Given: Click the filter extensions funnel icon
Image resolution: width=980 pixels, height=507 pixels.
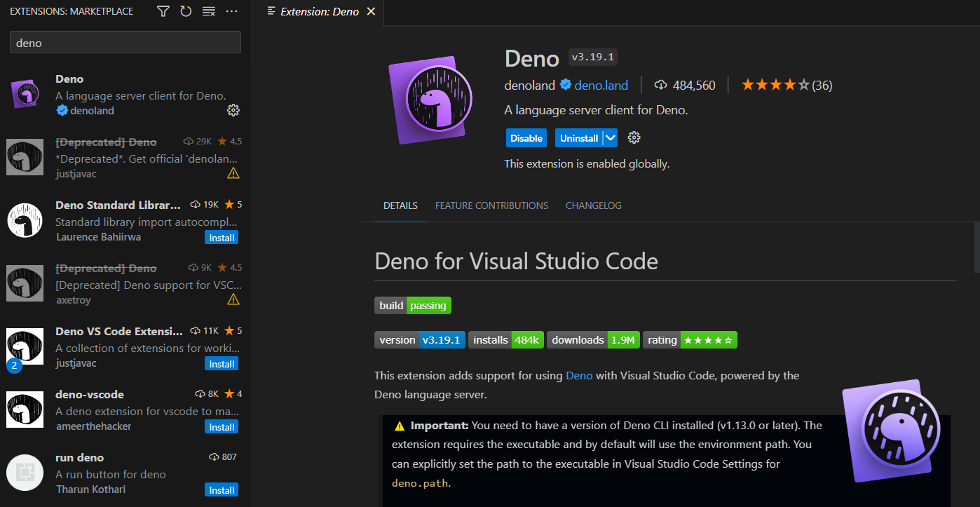Looking at the screenshot, I should [x=163, y=11].
